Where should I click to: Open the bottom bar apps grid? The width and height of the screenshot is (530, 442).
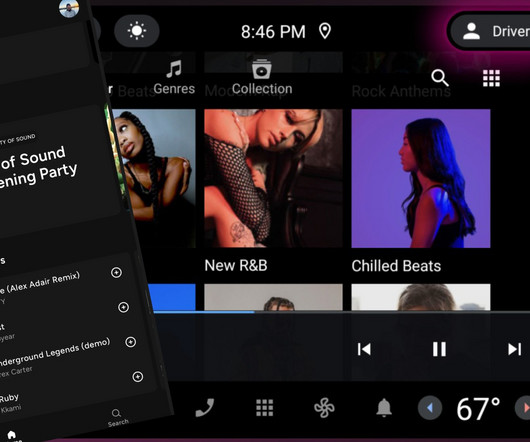tap(264, 408)
